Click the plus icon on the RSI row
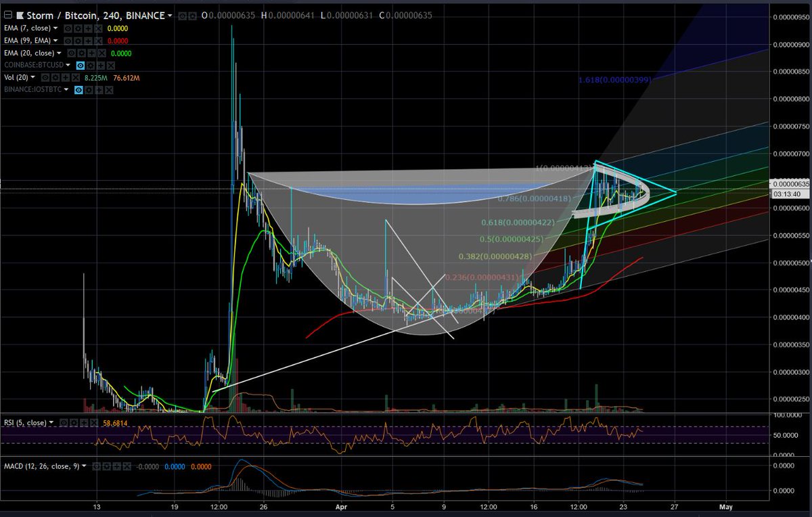 pyautogui.click(x=84, y=422)
